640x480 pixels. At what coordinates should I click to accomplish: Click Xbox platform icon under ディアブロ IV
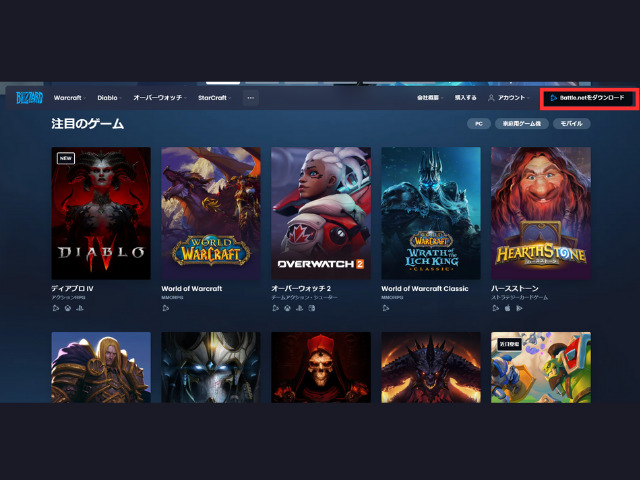coord(68,308)
